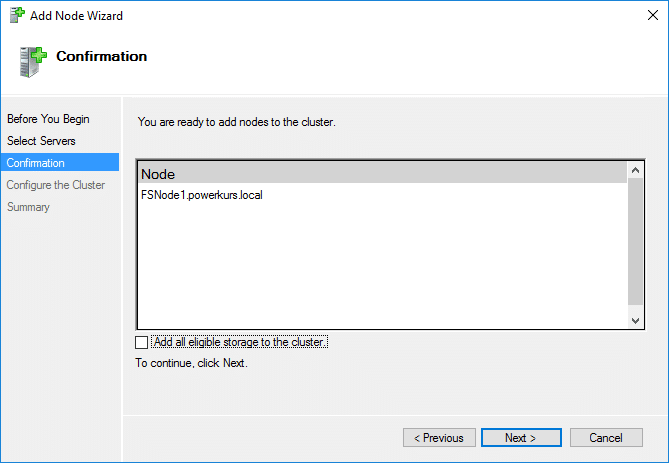Select FSNode1.powerkurs.local in node list
Image resolution: width=669 pixels, height=463 pixels.
(202, 195)
